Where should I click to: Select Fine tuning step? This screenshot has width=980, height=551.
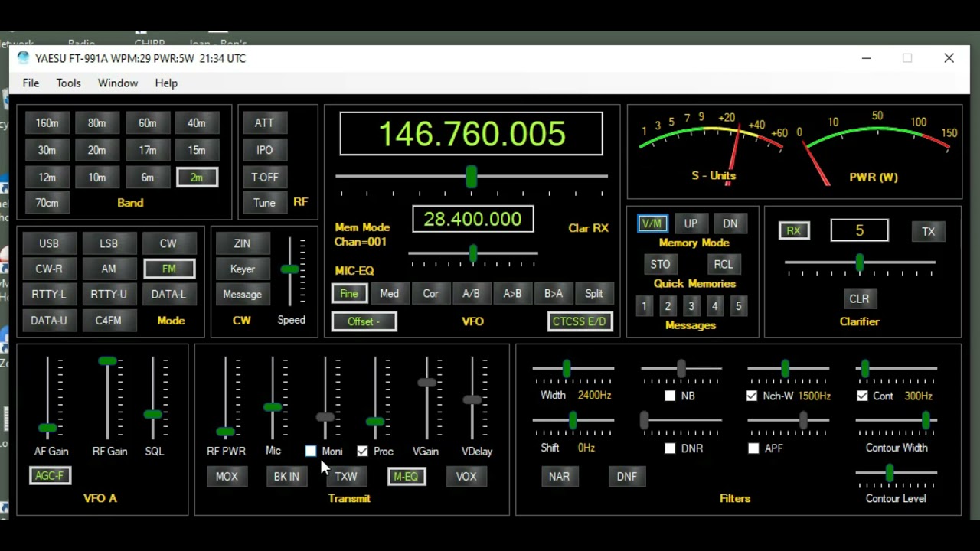348,294
